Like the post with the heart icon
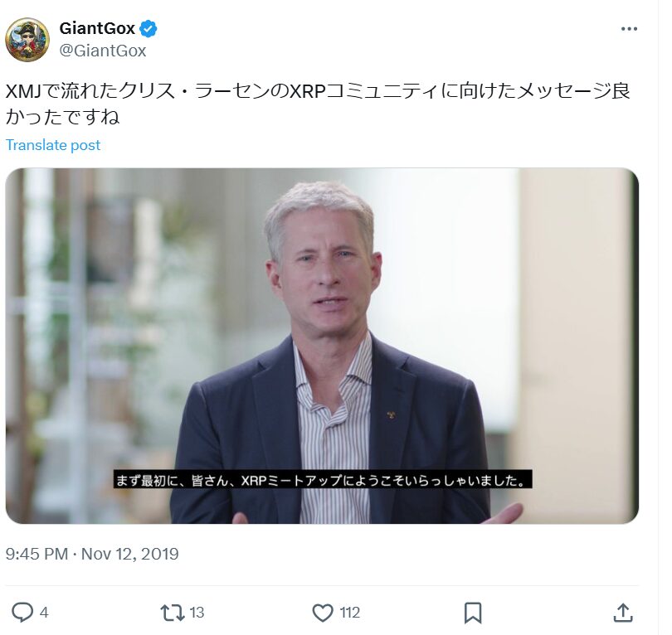The height and width of the screenshot is (635, 672). [323, 613]
